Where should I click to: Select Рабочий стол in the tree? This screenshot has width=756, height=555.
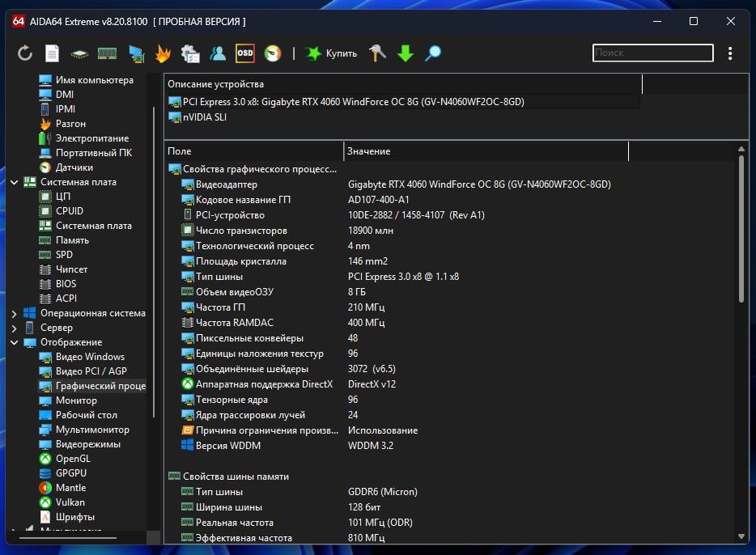coord(78,415)
